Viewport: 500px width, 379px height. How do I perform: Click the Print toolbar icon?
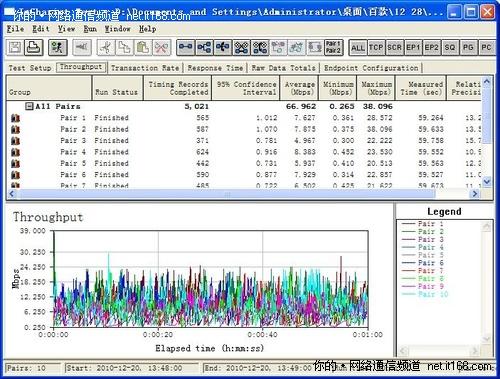tap(34, 47)
